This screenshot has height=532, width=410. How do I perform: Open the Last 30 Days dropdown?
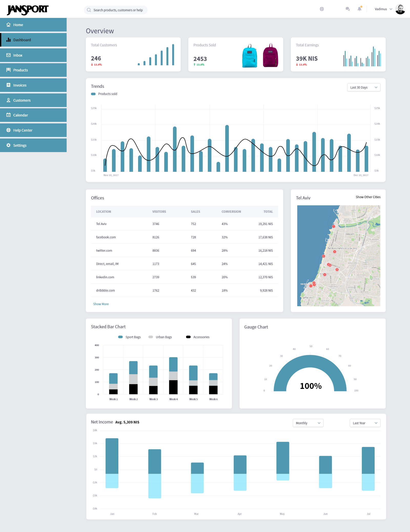363,87
